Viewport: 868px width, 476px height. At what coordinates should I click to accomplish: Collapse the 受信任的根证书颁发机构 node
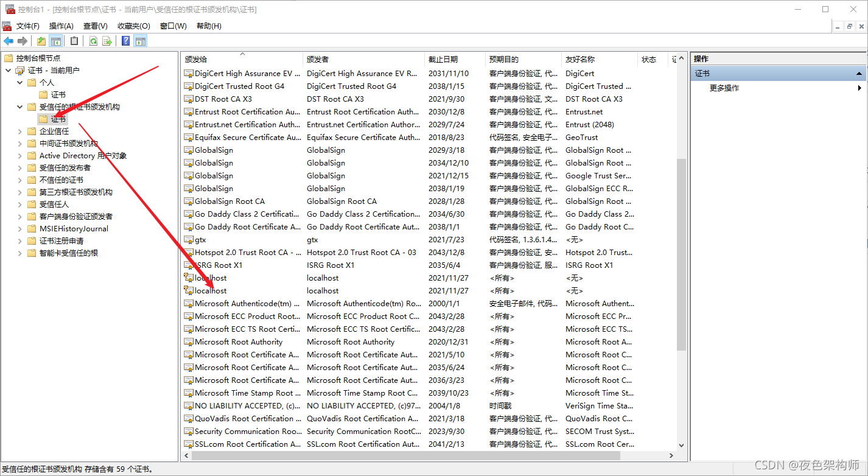click(20, 107)
